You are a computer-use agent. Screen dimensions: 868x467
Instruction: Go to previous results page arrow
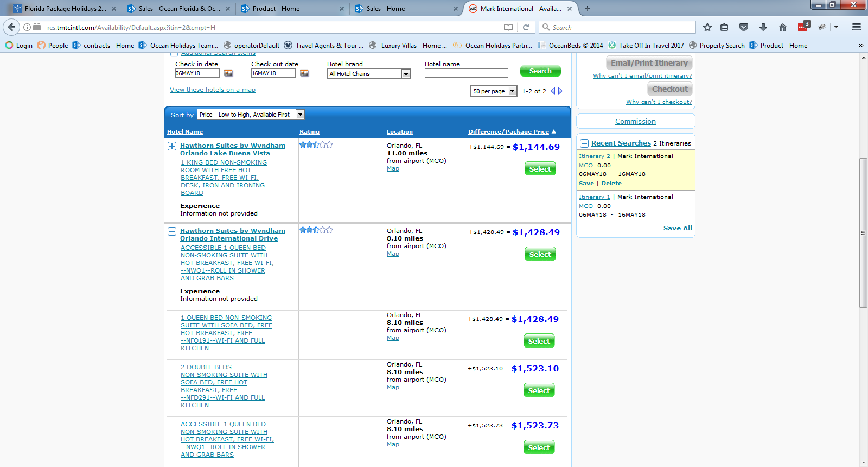pyautogui.click(x=553, y=91)
